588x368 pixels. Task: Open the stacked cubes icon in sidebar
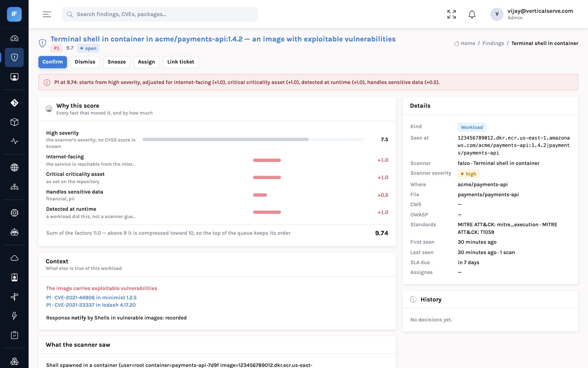coord(14,361)
